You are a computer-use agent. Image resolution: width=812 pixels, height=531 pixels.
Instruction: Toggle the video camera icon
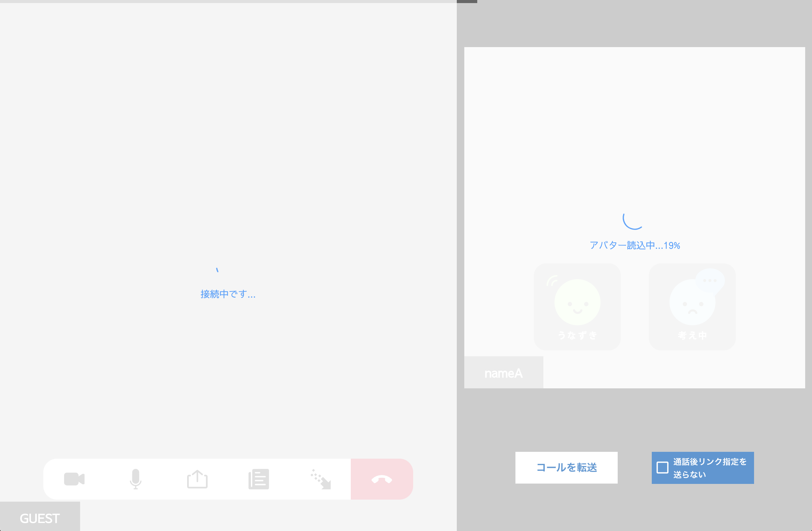tap(74, 479)
